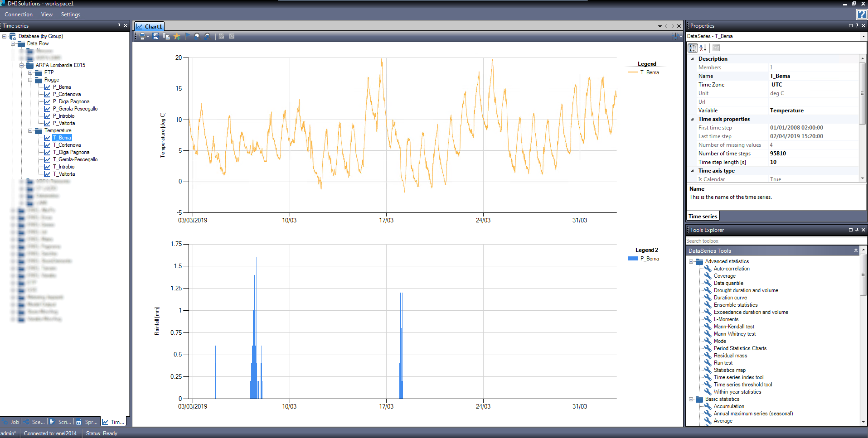868x438 pixels.
Task: Open the DataSeries - T_Bema dropdown
Action: point(863,36)
